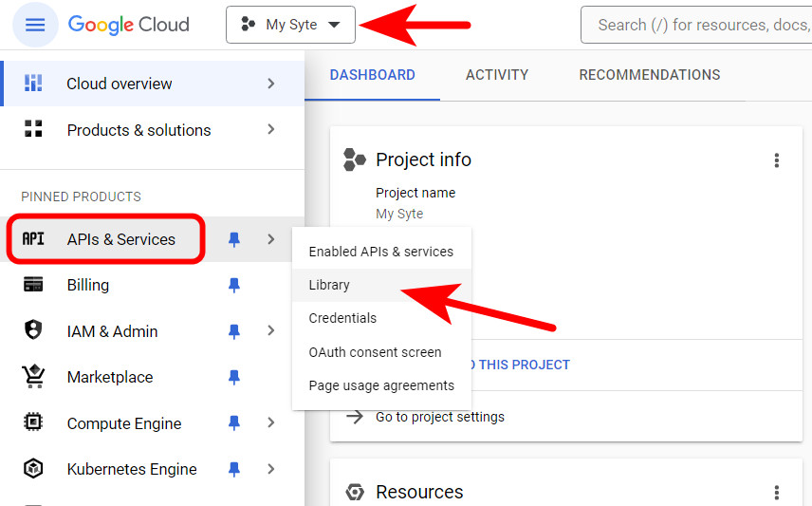Select Credentials from the APIs submenu
812x506 pixels.
coord(381,318)
